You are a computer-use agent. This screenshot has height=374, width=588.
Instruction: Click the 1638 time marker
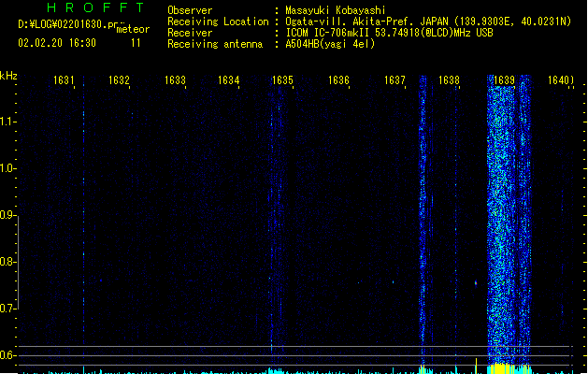click(449, 80)
